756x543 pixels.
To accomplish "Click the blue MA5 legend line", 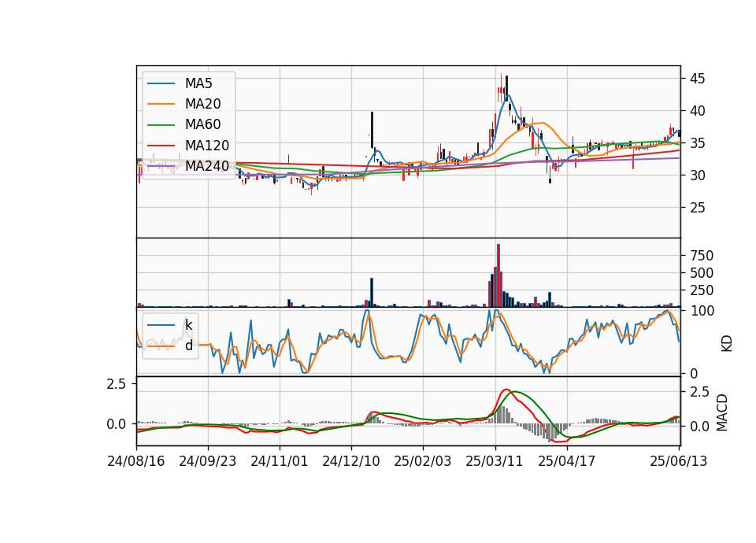I will point(161,84).
